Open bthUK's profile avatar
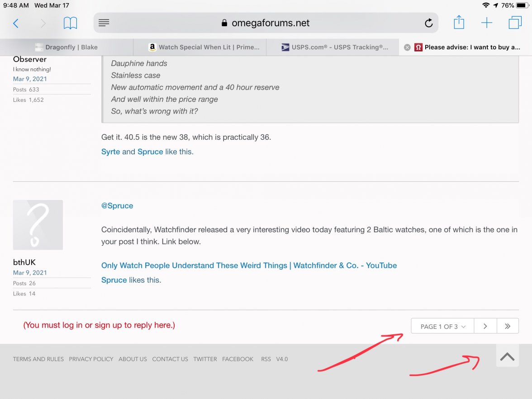This screenshot has height=399, width=532. [x=38, y=225]
